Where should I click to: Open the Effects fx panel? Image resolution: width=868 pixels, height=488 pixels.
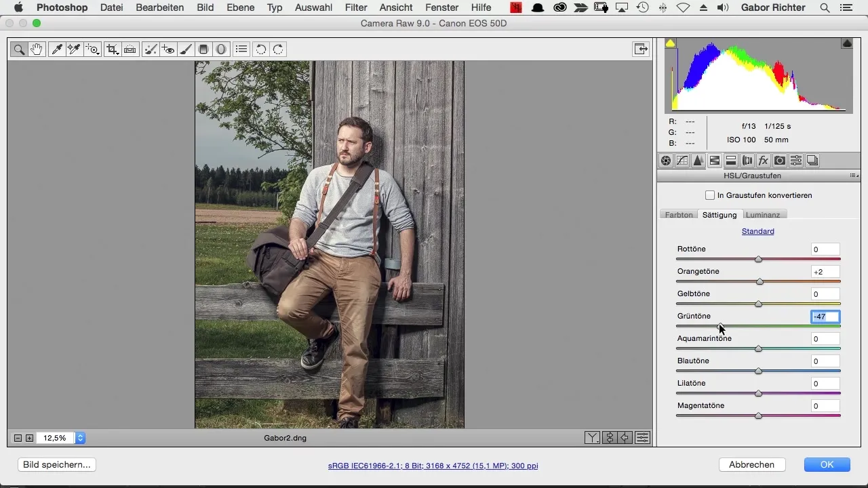(764, 161)
